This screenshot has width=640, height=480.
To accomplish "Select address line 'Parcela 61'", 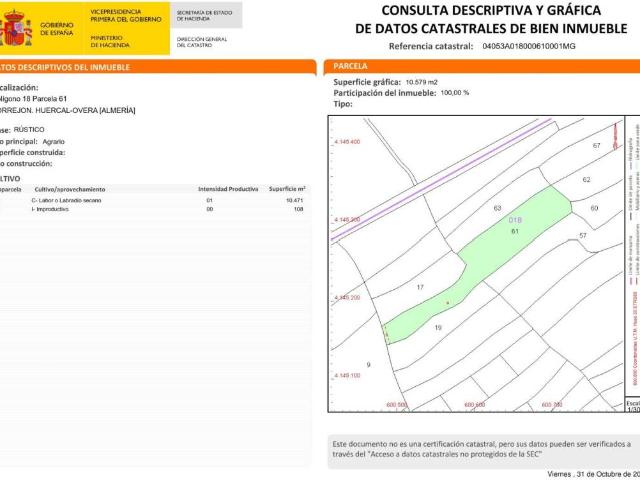I will pos(49,99).
